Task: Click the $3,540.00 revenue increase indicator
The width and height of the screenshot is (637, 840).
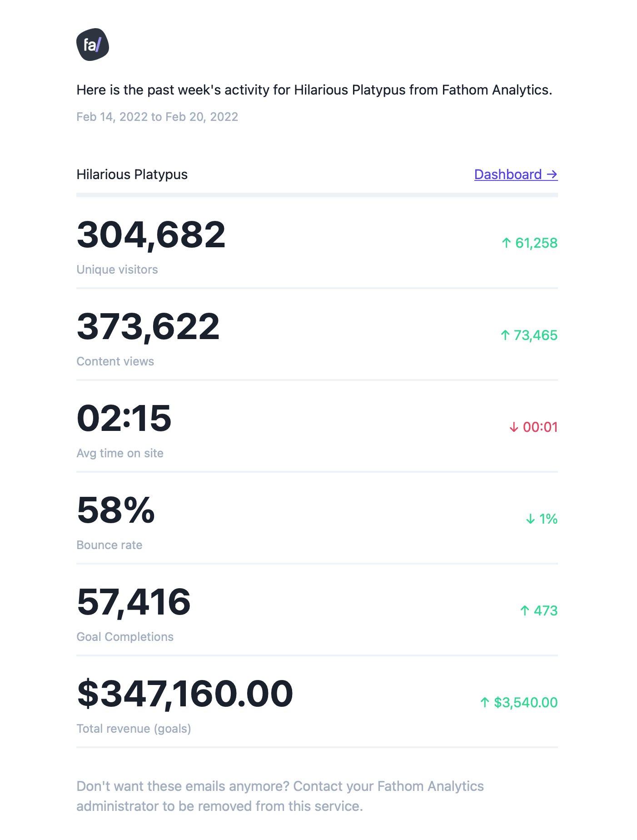Action: (519, 703)
